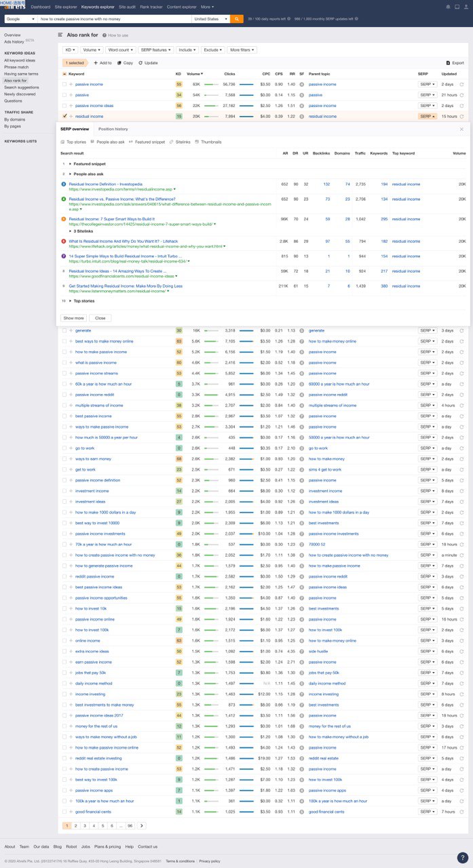The width and height of the screenshot is (473, 868).
Task: Go to page 2 of results
Action: coord(76,826)
